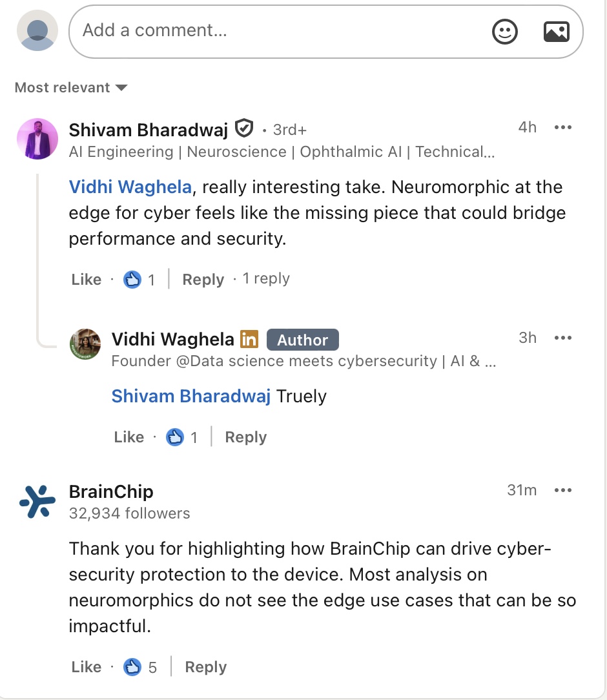
Task: Open Shivam Bharadwaj's profile picture
Action: click(x=37, y=139)
